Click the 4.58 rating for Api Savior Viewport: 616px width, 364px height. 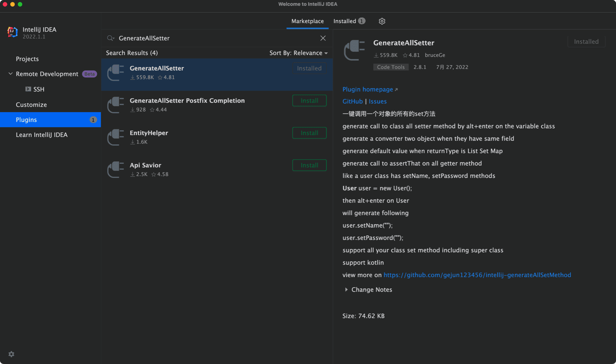tap(160, 174)
